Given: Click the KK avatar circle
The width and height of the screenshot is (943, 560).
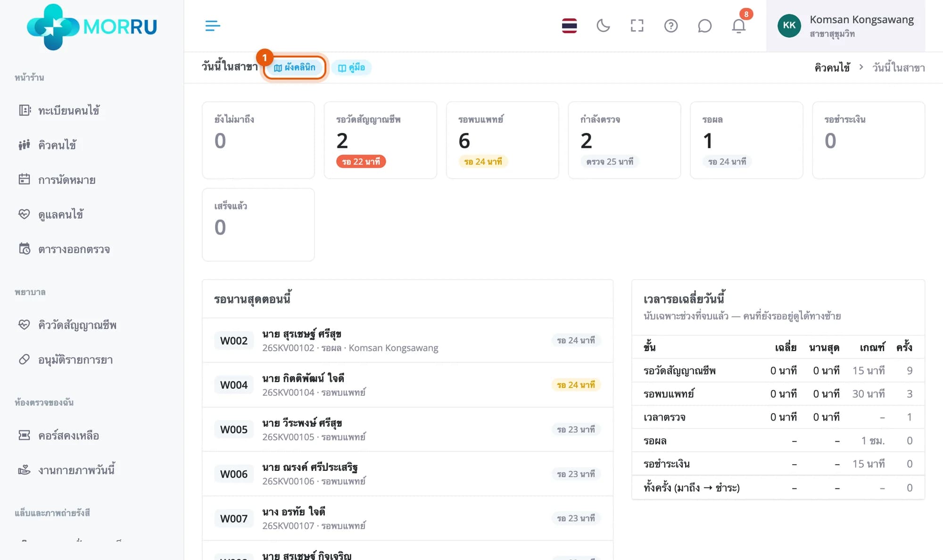Looking at the screenshot, I should point(789,25).
